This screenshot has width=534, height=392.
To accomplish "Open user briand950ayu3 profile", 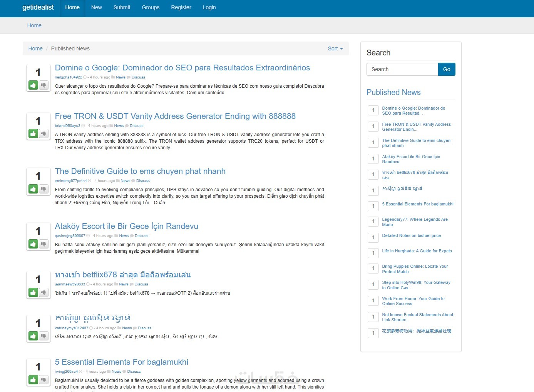I will click(x=67, y=126).
